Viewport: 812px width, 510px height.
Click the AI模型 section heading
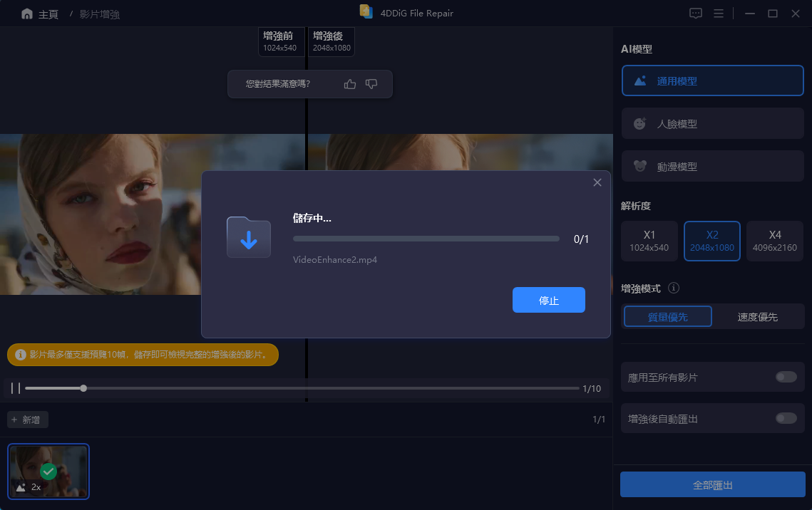tap(637, 49)
